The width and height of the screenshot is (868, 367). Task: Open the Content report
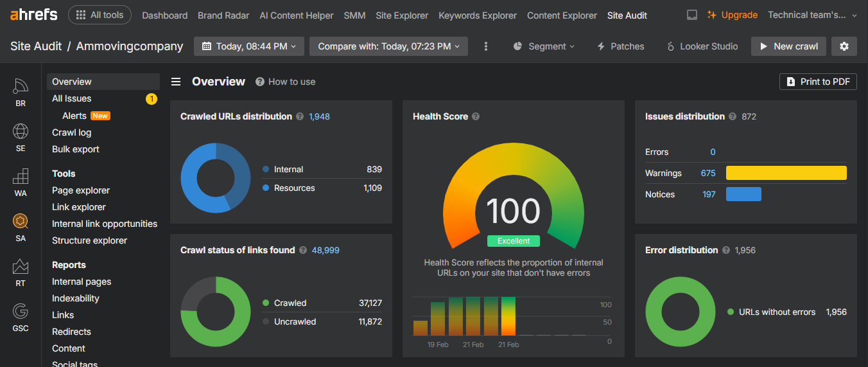click(x=69, y=348)
